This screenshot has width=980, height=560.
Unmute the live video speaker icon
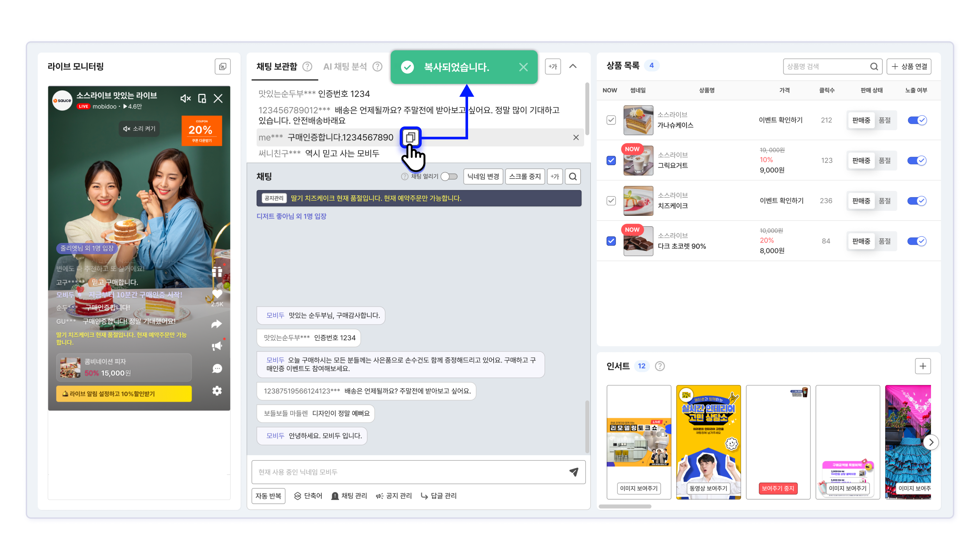point(185,99)
